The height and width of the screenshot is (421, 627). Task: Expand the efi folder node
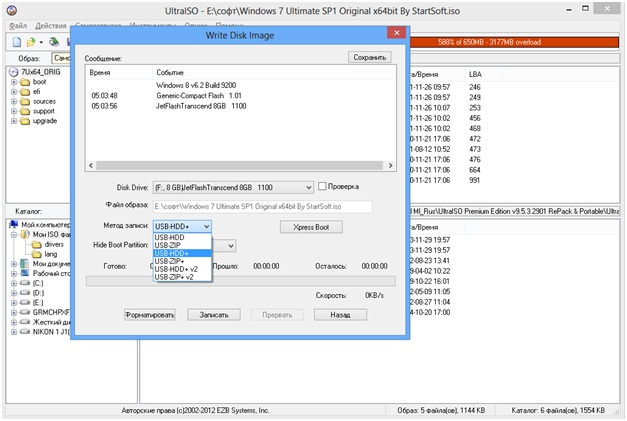[x=14, y=92]
